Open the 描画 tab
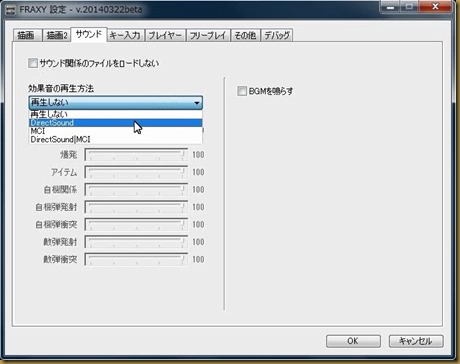 28,35
